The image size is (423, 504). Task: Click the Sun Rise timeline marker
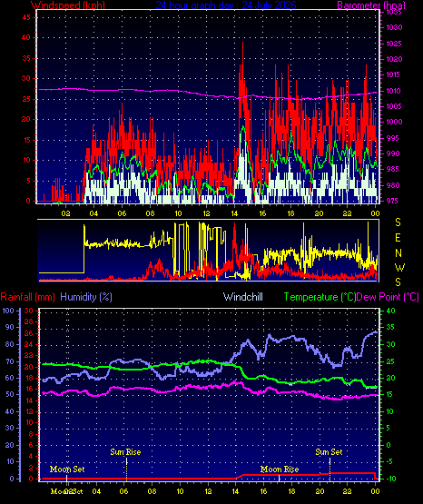tap(125, 452)
